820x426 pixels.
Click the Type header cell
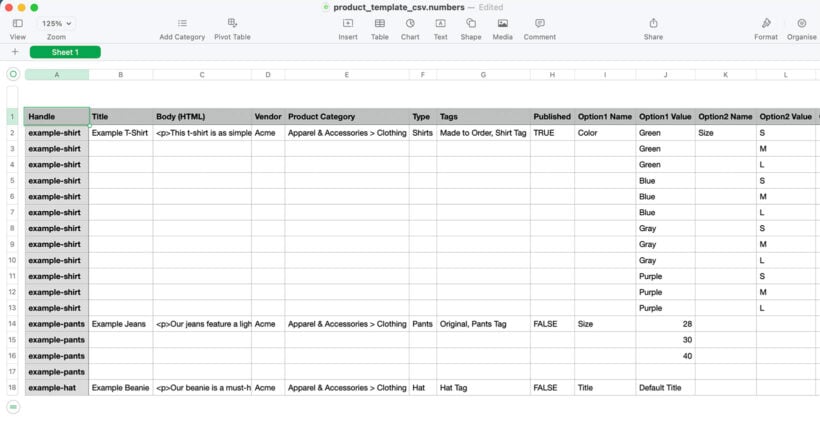pyautogui.click(x=423, y=117)
